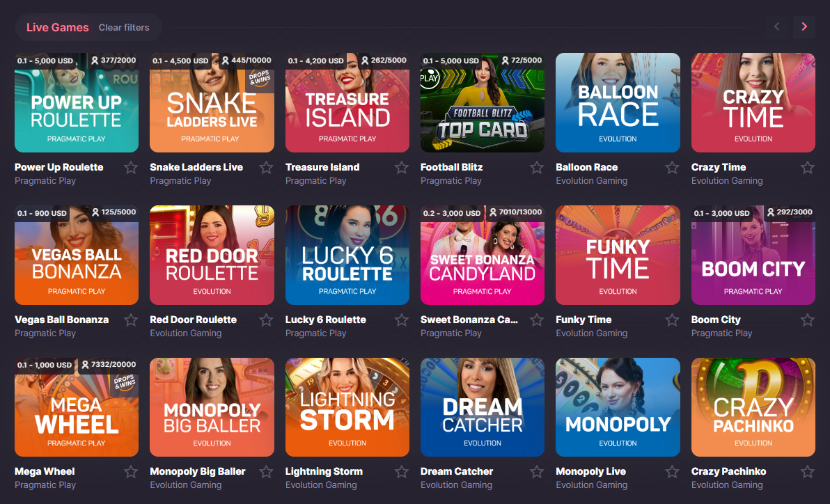830x504 pixels.
Task: Click the 445/10000 player count badge
Action: pyautogui.click(x=246, y=61)
